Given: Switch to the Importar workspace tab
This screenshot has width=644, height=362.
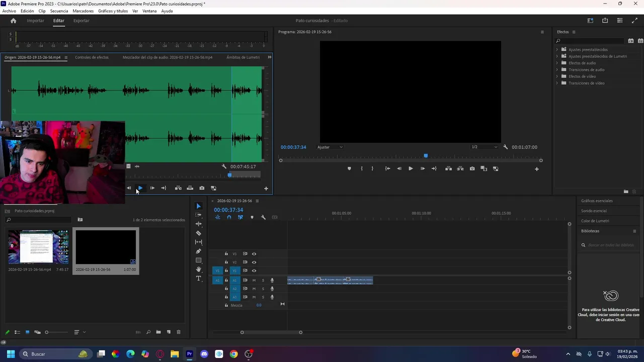Looking at the screenshot, I should point(35,21).
